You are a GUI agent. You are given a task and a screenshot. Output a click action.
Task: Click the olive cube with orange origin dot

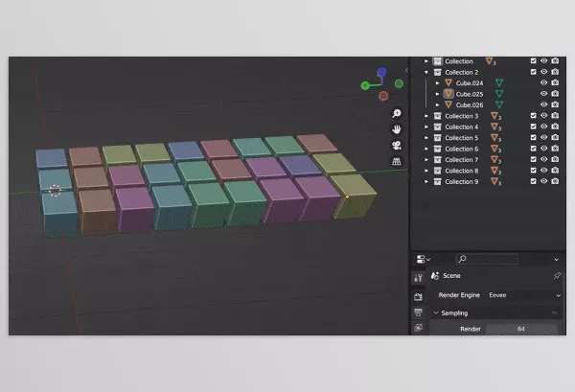click(x=355, y=196)
